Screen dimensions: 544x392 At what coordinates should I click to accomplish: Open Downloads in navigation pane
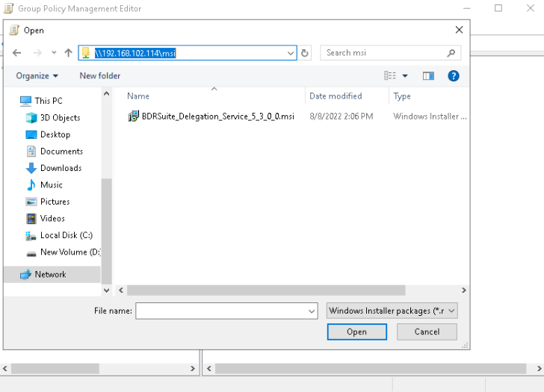tap(61, 168)
